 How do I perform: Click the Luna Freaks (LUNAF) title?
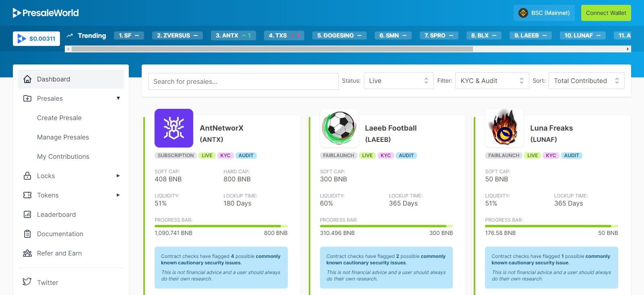tap(551, 134)
